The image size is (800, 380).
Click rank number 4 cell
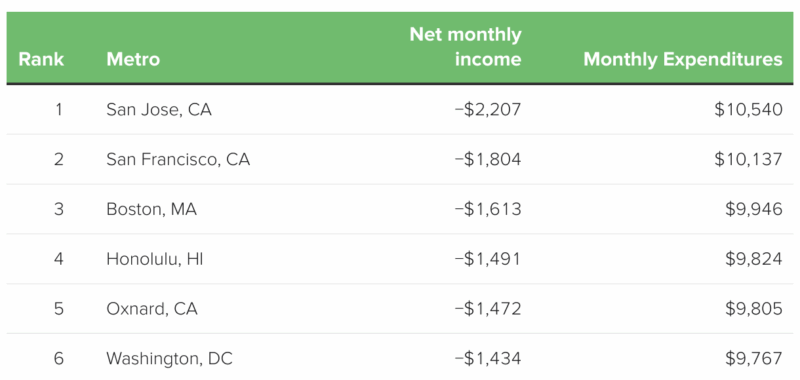59,259
